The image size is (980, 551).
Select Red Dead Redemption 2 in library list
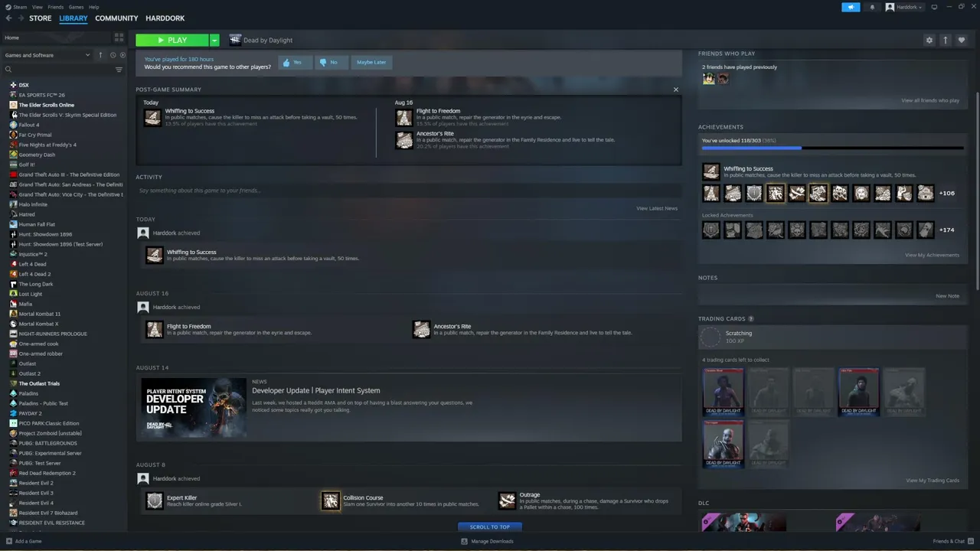click(47, 473)
